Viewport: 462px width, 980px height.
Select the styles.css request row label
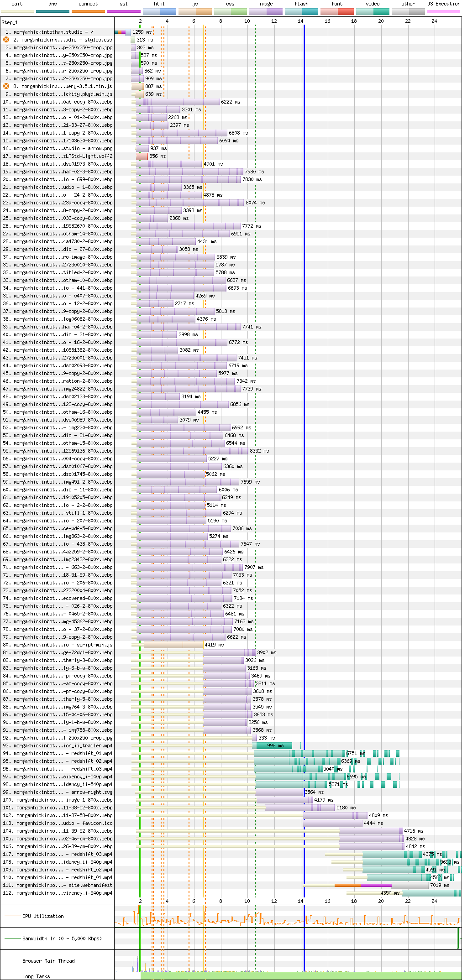pos(63,40)
